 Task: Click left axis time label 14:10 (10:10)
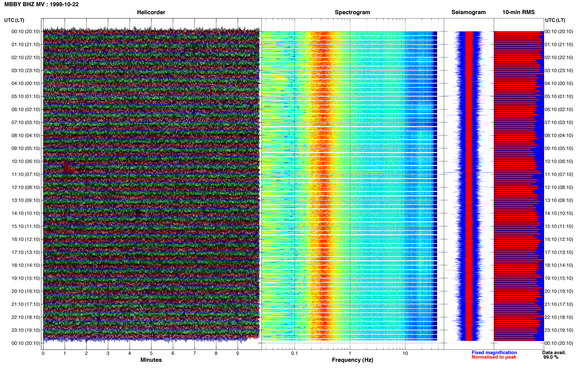[x=26, y=213]
